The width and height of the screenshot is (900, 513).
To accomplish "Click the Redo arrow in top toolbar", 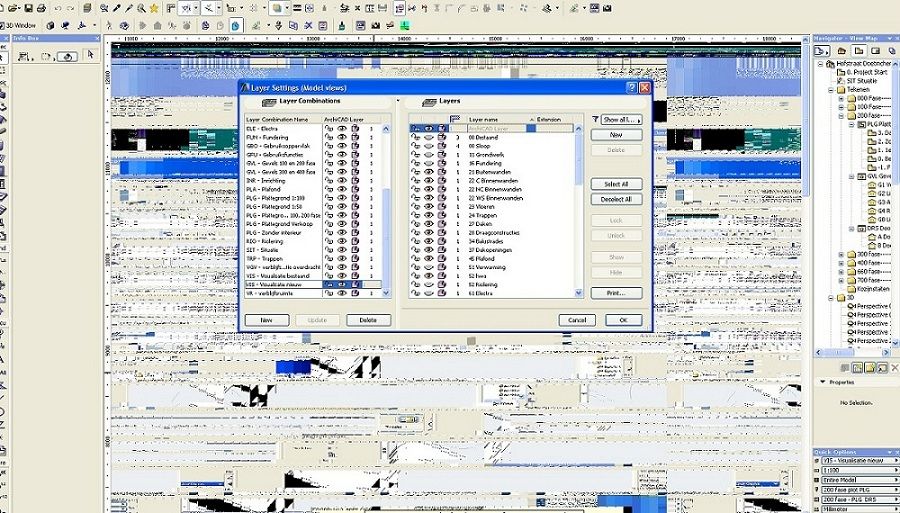I will (x=71, y=8).
